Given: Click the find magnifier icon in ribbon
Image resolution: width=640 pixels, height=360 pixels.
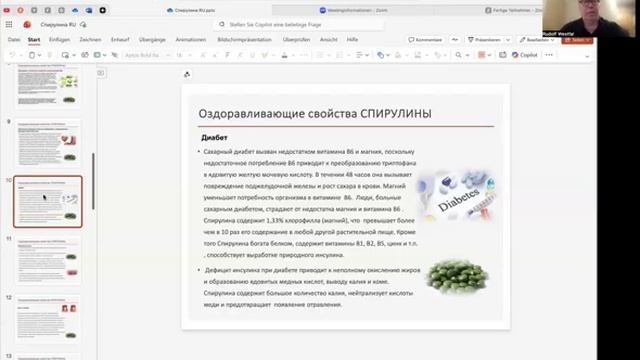Looking at the screenshot, I should pos(459,55).
